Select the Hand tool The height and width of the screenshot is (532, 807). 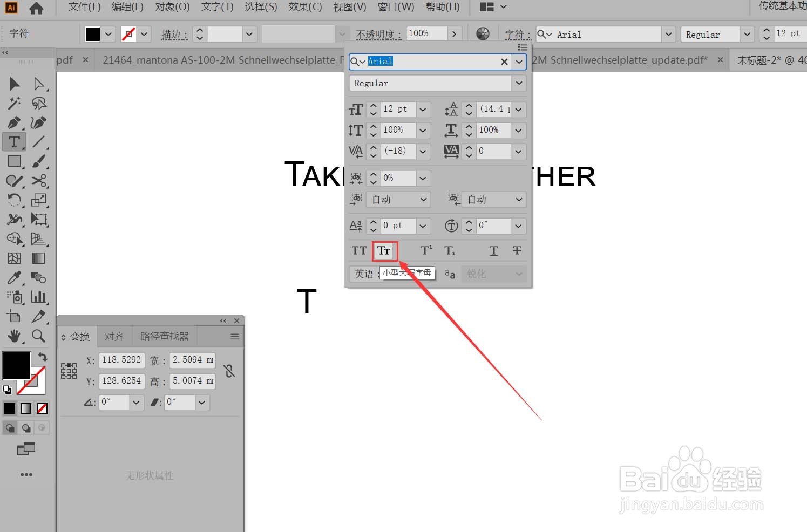(x=15, y=336)
